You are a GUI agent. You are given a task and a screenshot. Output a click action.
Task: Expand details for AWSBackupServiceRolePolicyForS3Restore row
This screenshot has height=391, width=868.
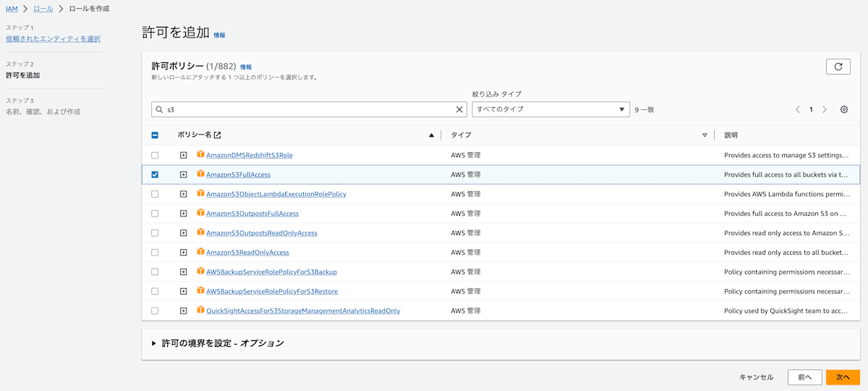[184, 291]
